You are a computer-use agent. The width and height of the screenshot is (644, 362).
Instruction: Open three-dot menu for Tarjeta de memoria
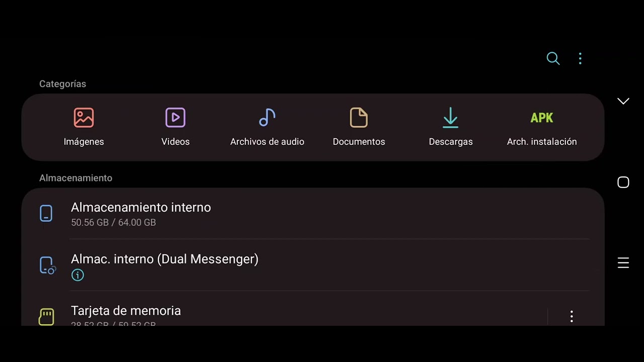[x=572, y=316]
